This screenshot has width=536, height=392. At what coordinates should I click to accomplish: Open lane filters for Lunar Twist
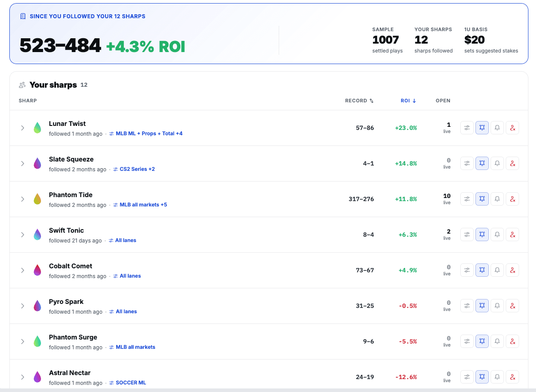pos(467,128)
